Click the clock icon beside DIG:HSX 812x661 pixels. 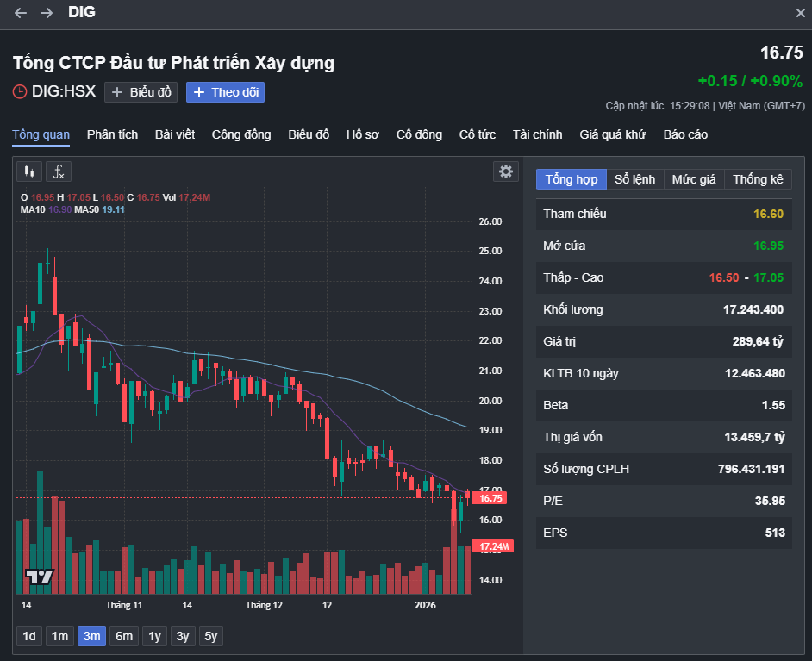pos(20,91)
